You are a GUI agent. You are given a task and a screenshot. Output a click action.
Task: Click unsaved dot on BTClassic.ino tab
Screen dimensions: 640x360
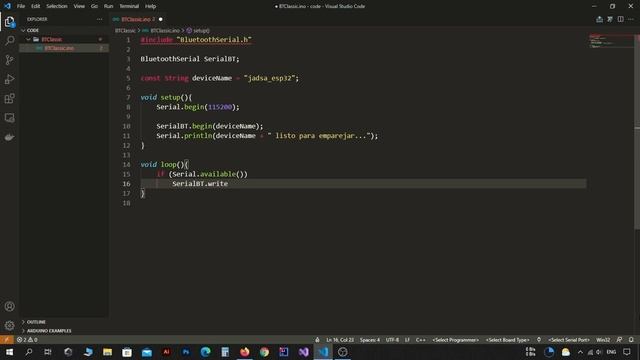(x=160, y=19)
